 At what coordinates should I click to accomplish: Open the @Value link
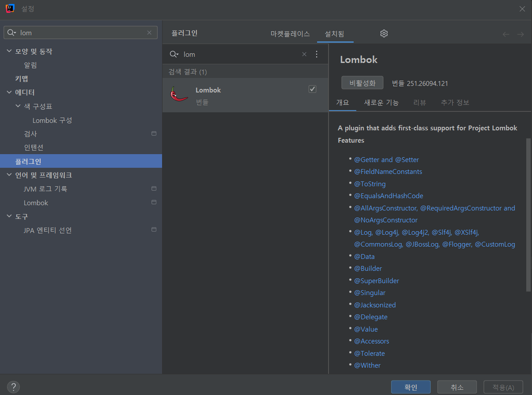(x=366, y=329)
